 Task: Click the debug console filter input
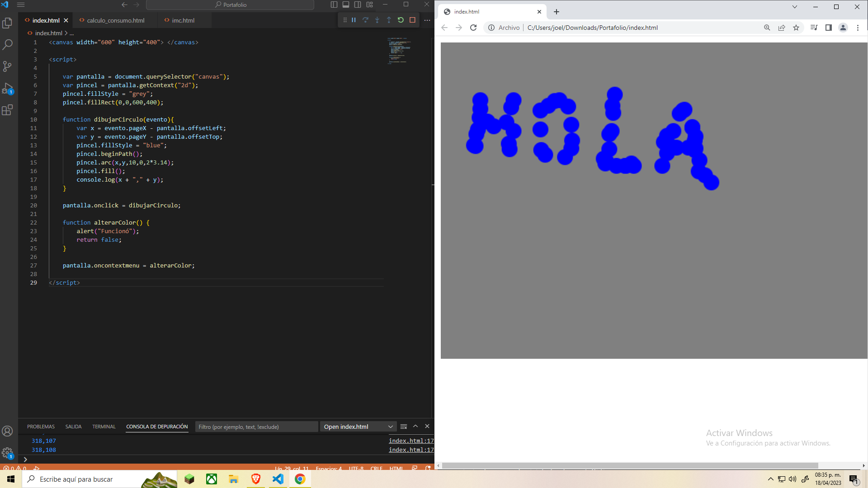(256, 427)
